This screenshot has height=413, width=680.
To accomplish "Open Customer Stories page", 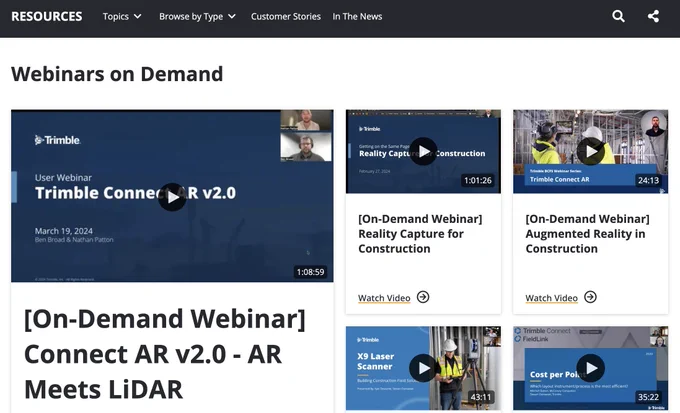I will pyautogui.click(x=286, y=16).
